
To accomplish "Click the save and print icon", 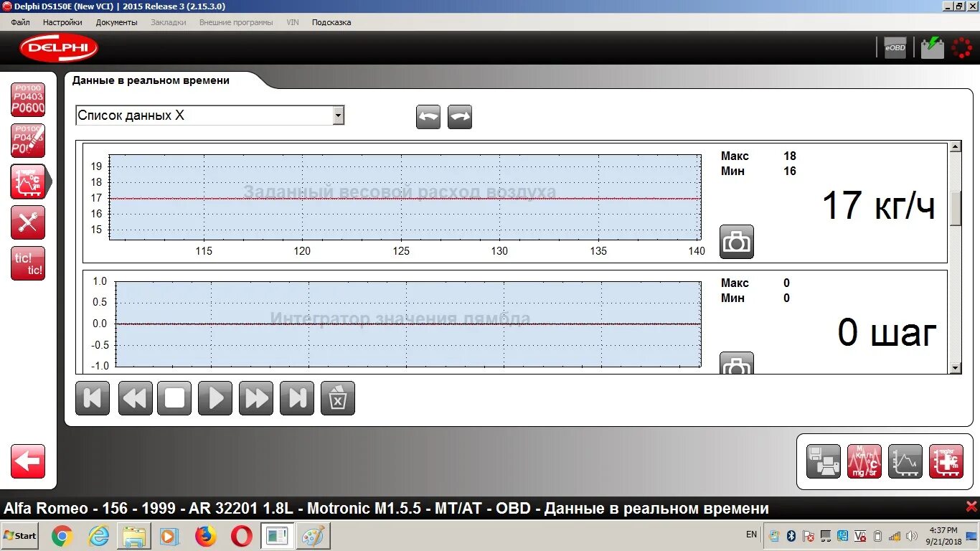I will click(824, 461).
